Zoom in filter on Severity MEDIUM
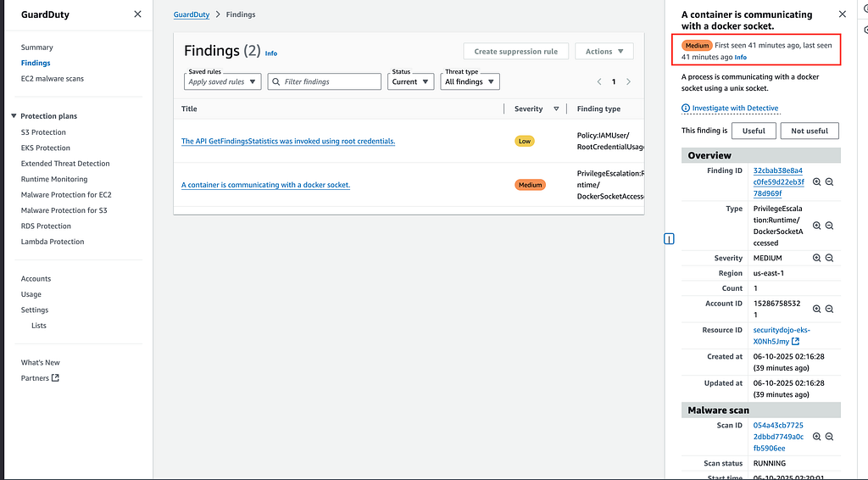The width and height of the screenshot is (868, 480). (816, 258)
